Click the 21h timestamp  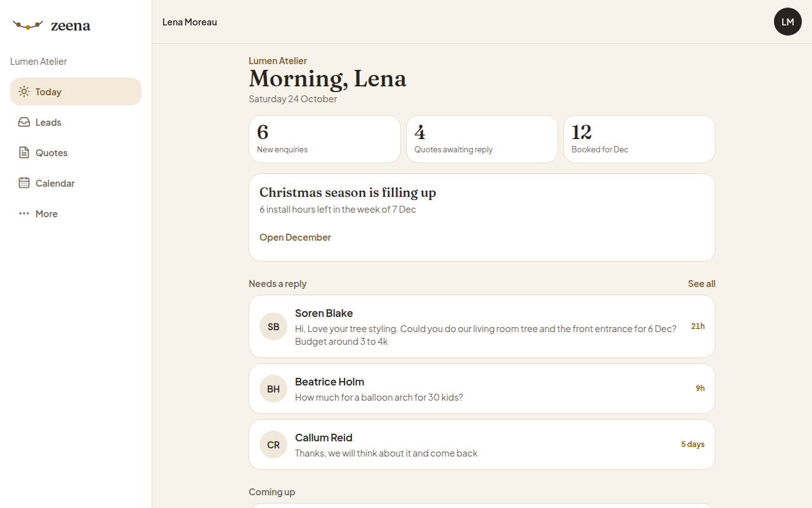coord(698,326)
